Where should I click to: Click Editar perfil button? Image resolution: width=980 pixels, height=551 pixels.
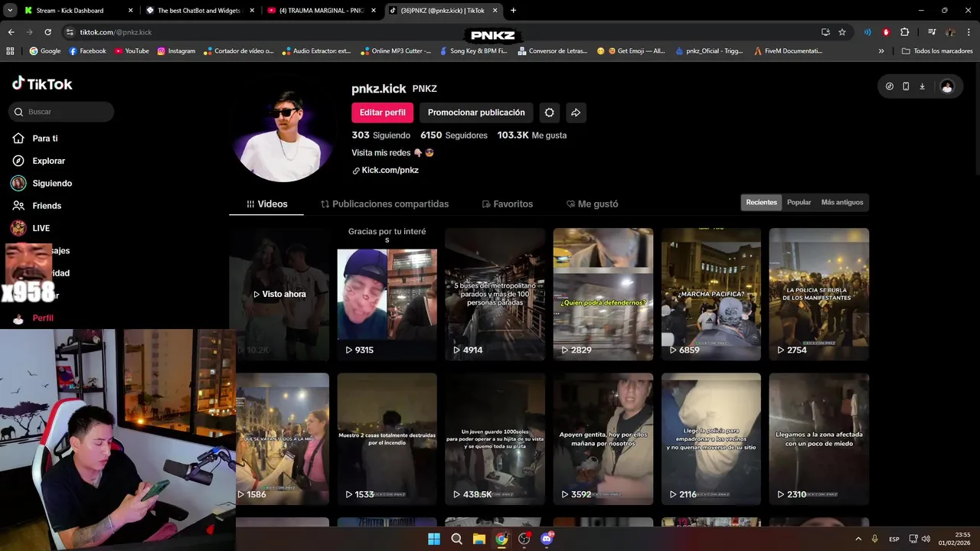(x=383, y=112)
